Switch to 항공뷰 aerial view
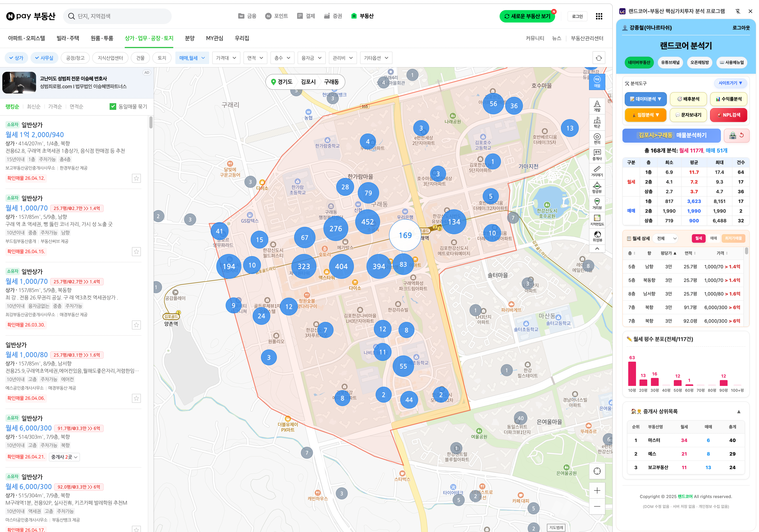Viewport: 759px width, 532px height. [x=597, y=187]
